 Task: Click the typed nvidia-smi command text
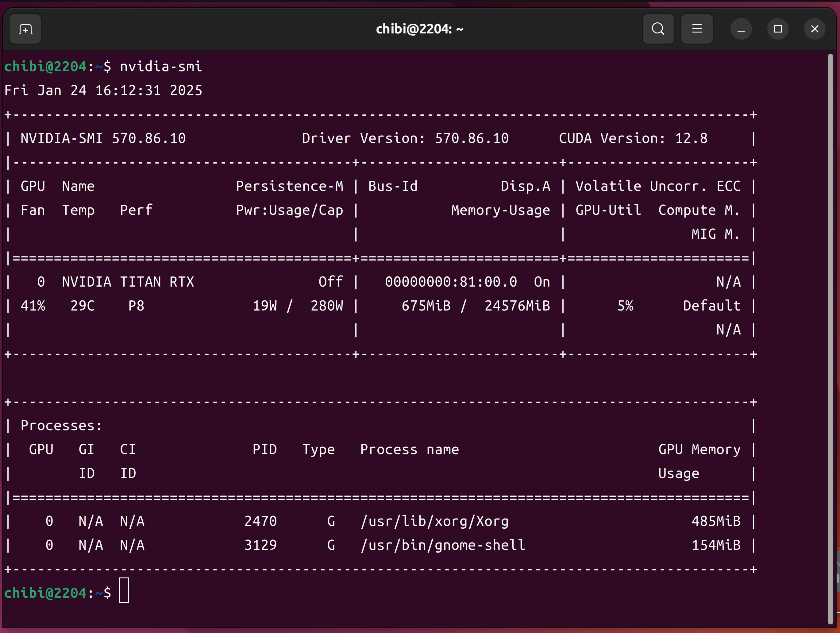[x=161, y=67]
